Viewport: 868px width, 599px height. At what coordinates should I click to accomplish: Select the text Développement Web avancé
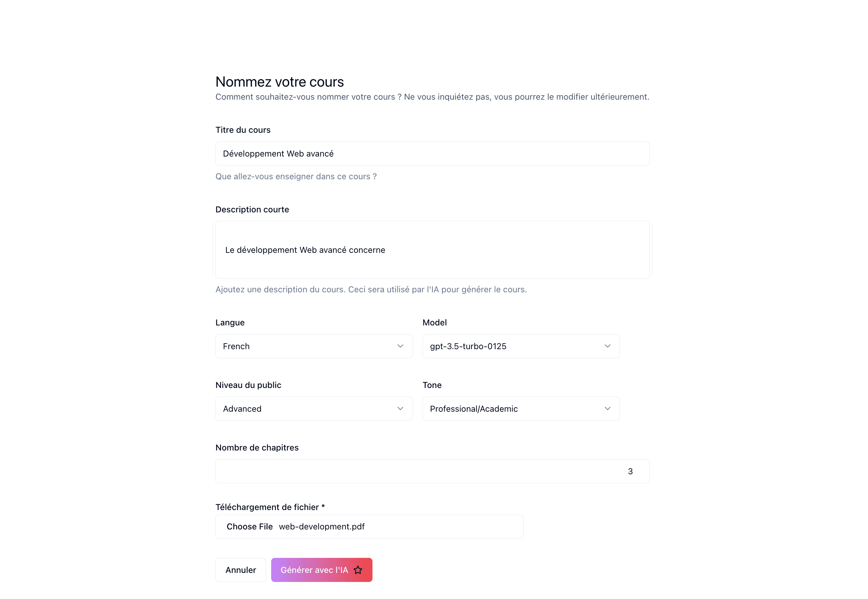click(x=278, y=154)
